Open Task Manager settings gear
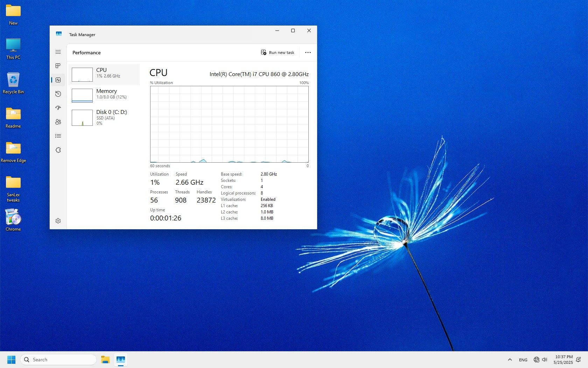 click(58, 221)
